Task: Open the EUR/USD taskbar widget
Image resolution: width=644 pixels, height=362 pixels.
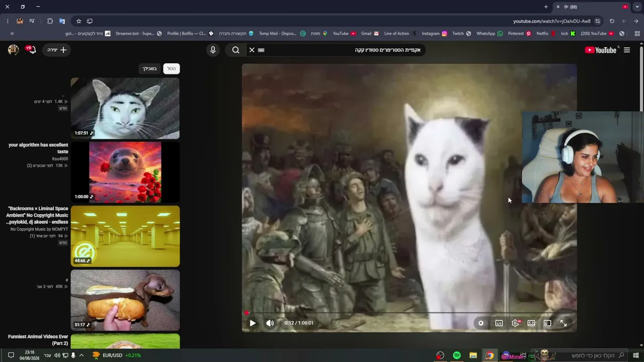Action: click(117, 355)
